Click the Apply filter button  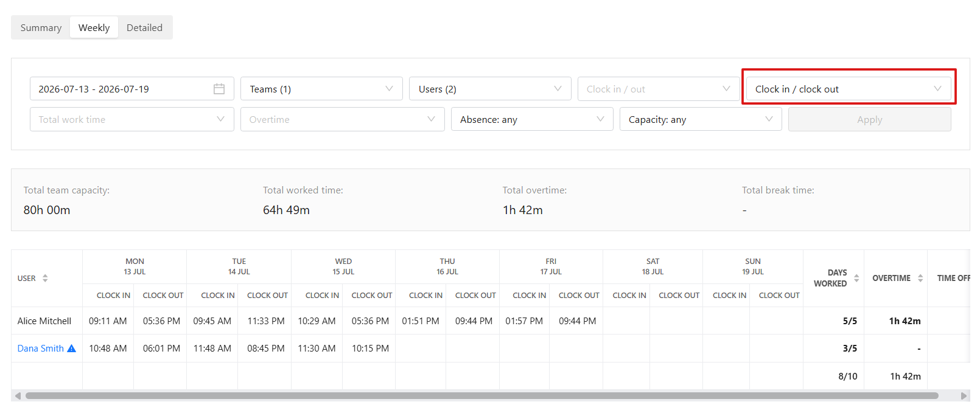(869, 119)
